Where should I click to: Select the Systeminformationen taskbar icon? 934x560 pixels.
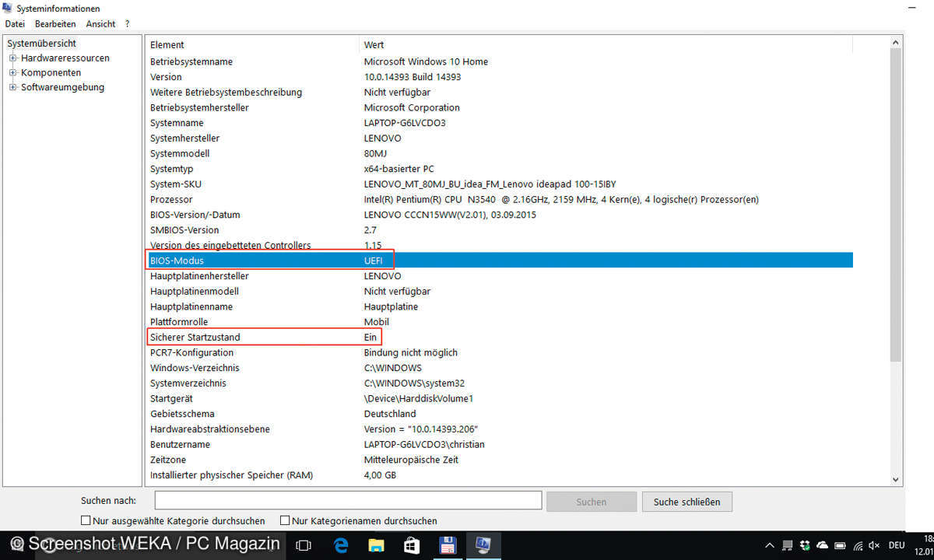(483, 546)
